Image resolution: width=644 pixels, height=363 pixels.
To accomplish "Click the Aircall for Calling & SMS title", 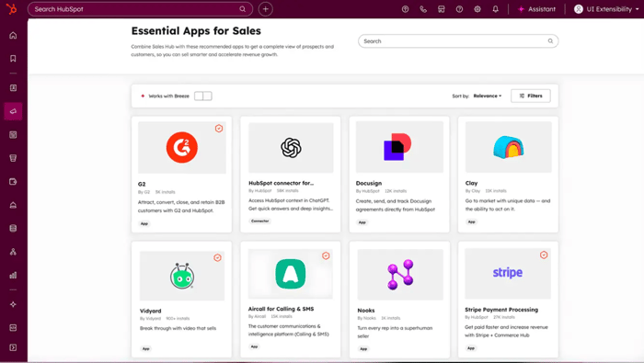I will 281,309.
